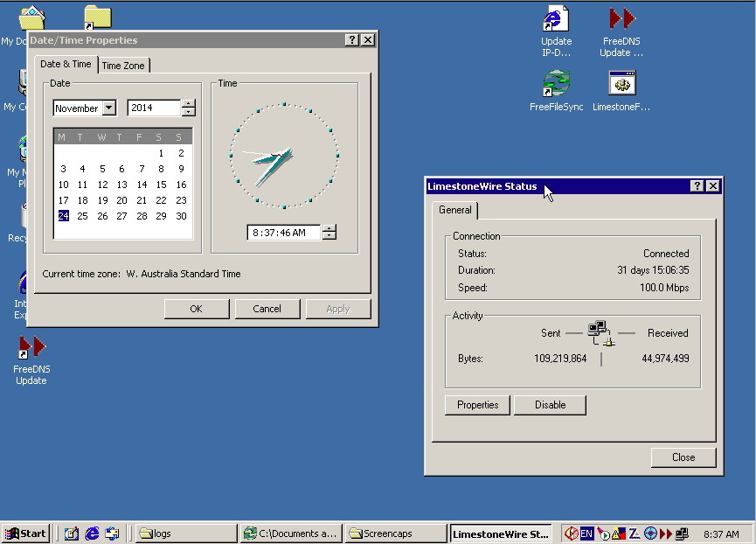Launch Internet Explorer from Quick Launch

tap(92, 534)
